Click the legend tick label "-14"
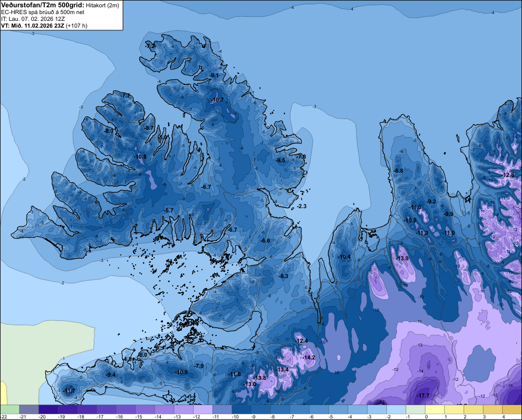 [x=158, y=417]
